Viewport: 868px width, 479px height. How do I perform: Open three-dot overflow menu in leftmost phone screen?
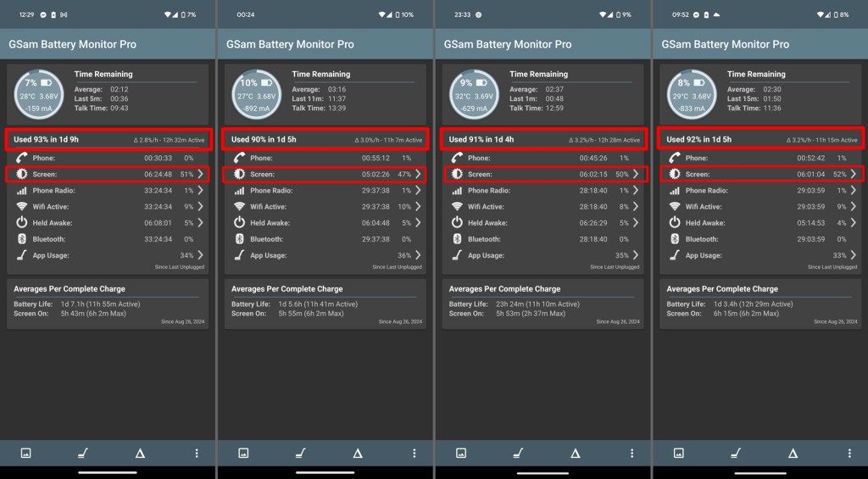click(196, 454)
